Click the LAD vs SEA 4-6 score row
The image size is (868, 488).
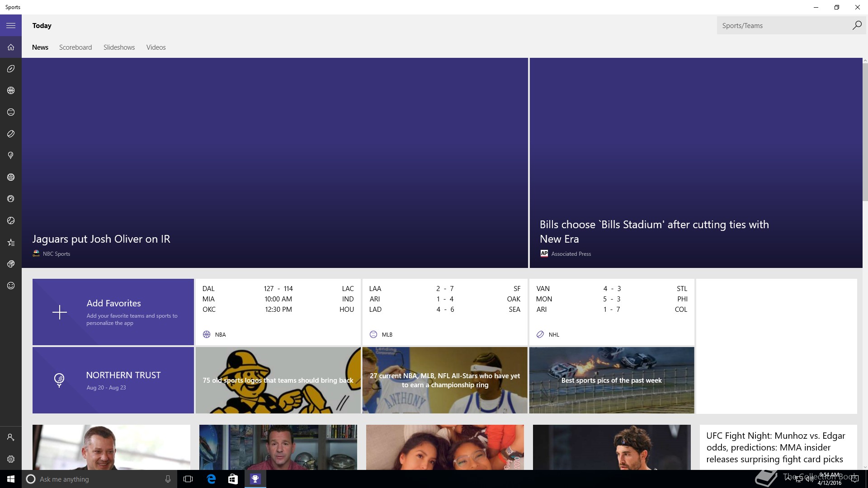click(445, 310)
